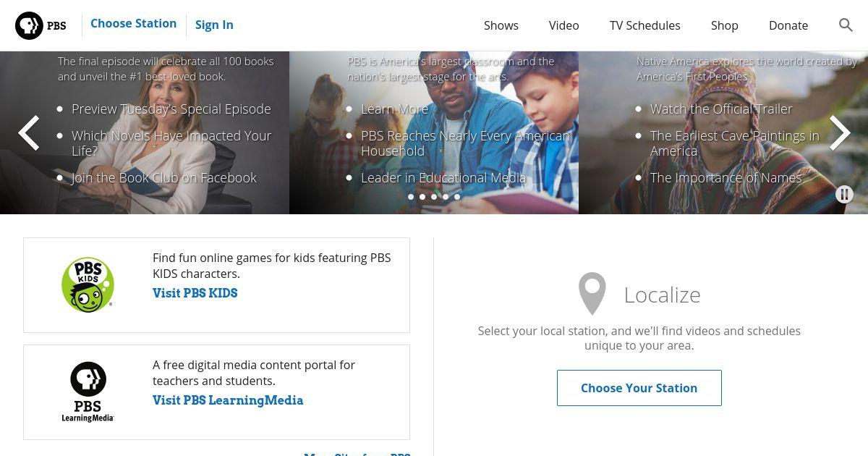Open TV Schedules in navigation
Screen dimensions: 868x456
tap(645, 25)
